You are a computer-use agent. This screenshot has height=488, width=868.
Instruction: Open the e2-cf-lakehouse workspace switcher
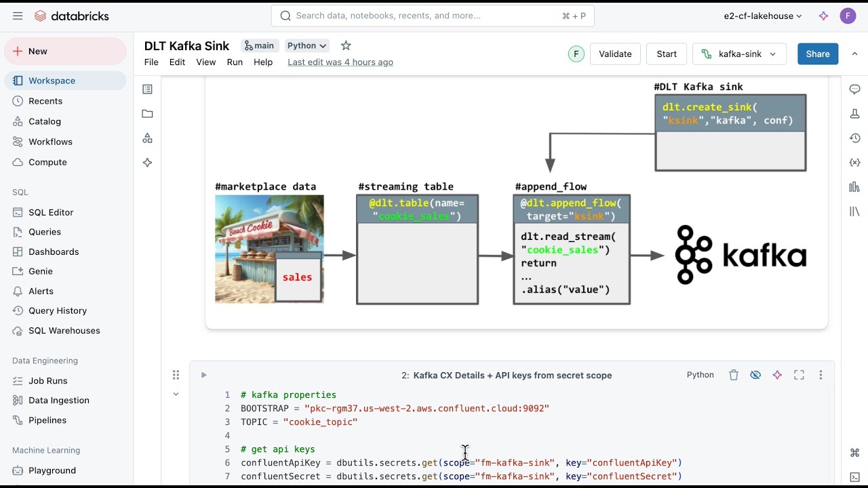pyautogui.click(x=763, y=16)
